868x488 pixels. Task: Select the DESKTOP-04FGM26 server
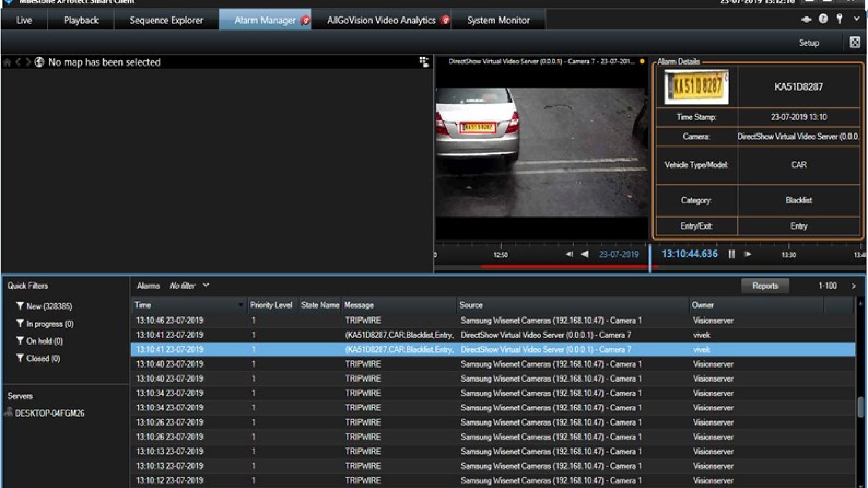pos(49,413)
